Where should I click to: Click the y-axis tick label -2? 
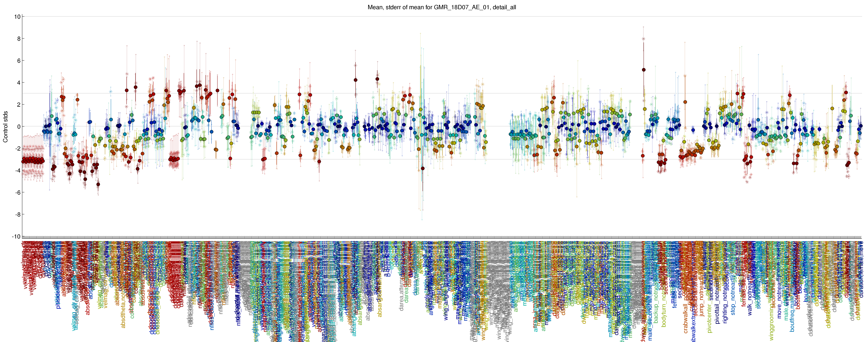pos(18,149)
